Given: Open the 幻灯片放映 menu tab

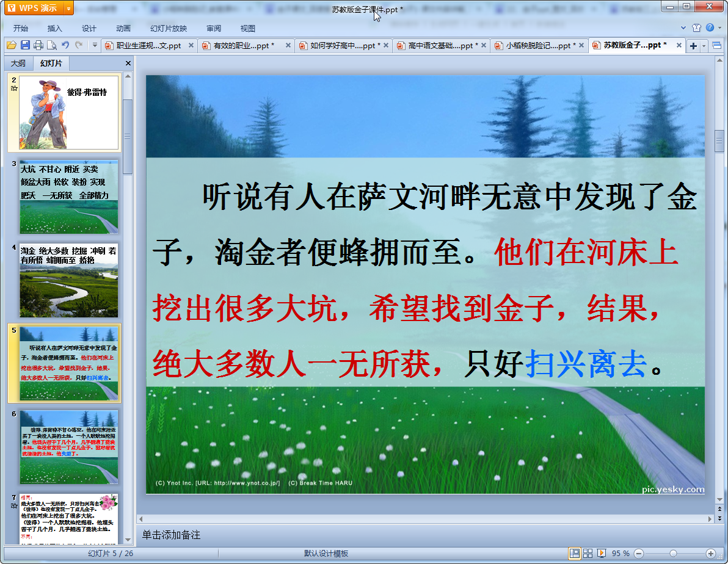Looking at the screenshot, I should [169, 28].
